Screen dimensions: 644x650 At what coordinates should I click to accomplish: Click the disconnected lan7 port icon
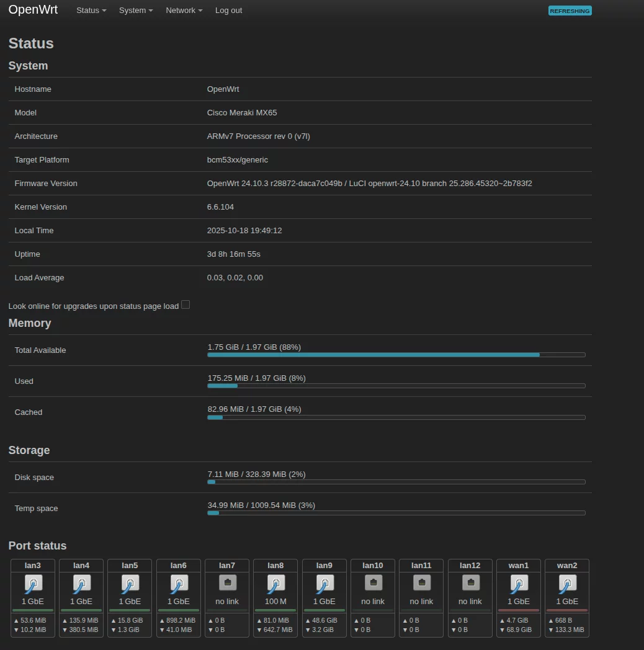(227, 583)
